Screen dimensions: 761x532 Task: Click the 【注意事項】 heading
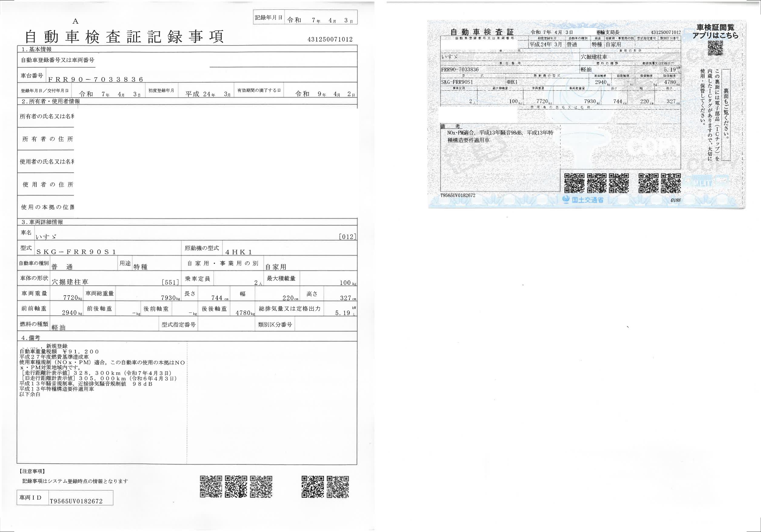[32, 471]
